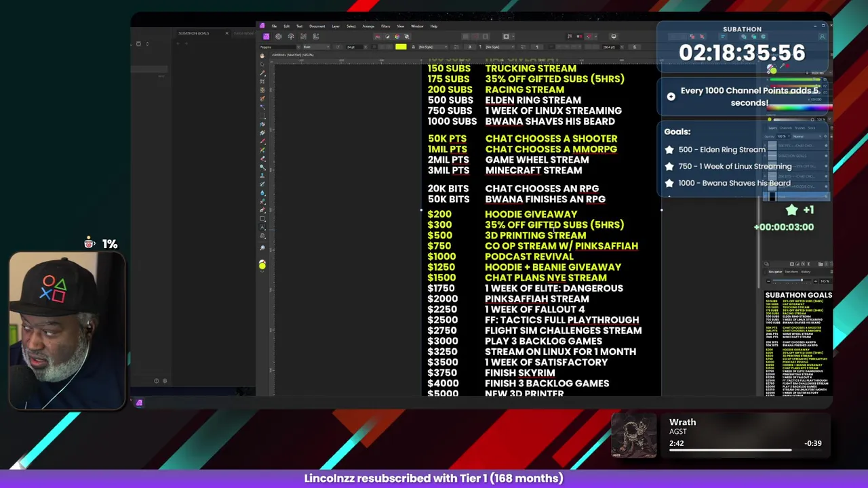This screenshot has height=488, width=868.
Task: Hide the SUBATHON GOALS layer
Action: [x=826, y=156]
